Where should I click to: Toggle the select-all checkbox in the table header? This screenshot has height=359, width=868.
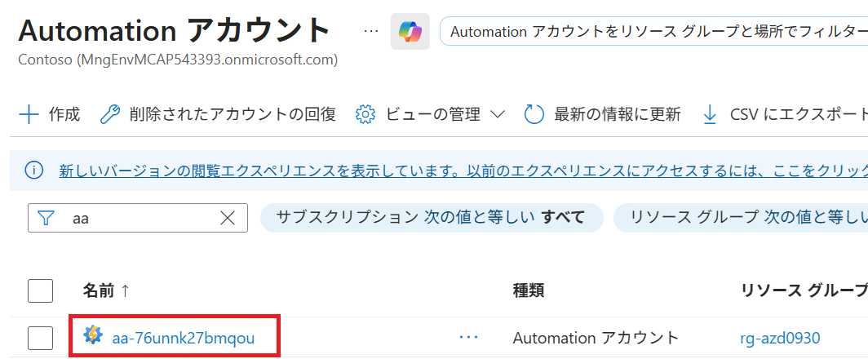point(41,290)
